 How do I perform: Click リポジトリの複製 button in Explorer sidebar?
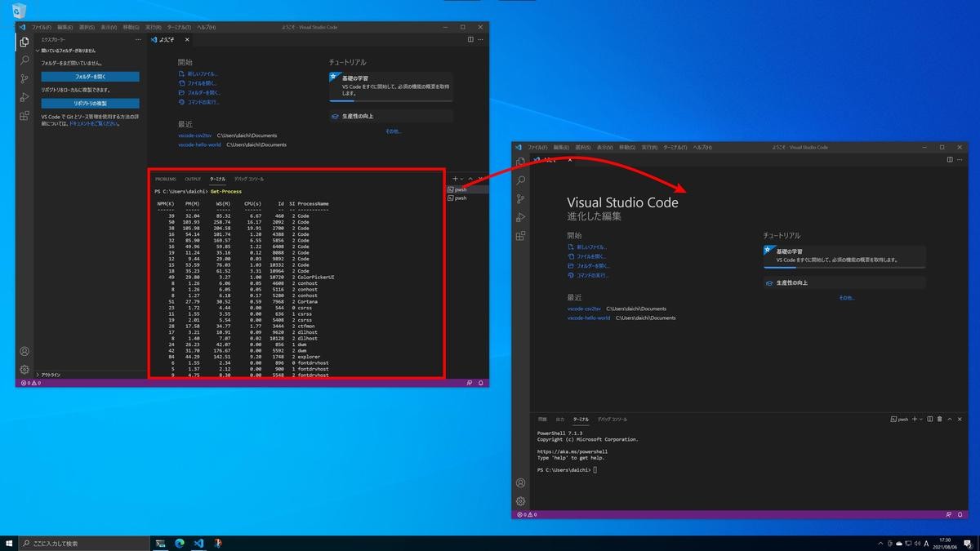[91, 104]
